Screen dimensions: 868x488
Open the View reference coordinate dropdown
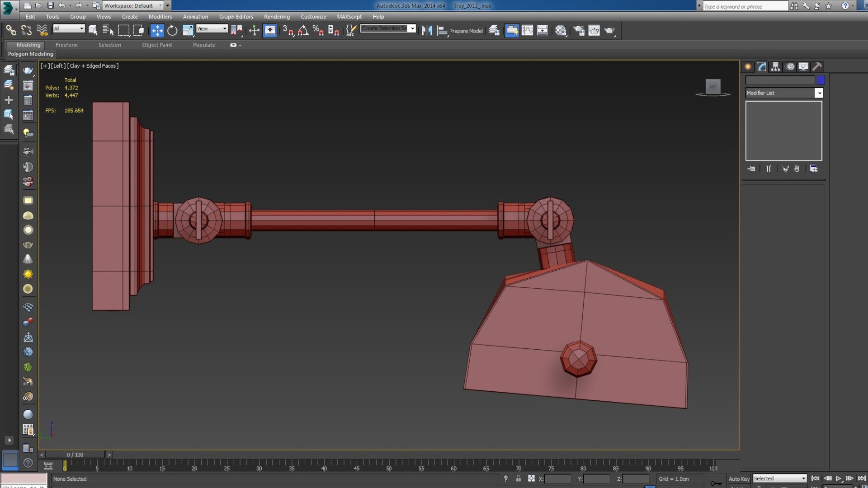tap(212, 28)
